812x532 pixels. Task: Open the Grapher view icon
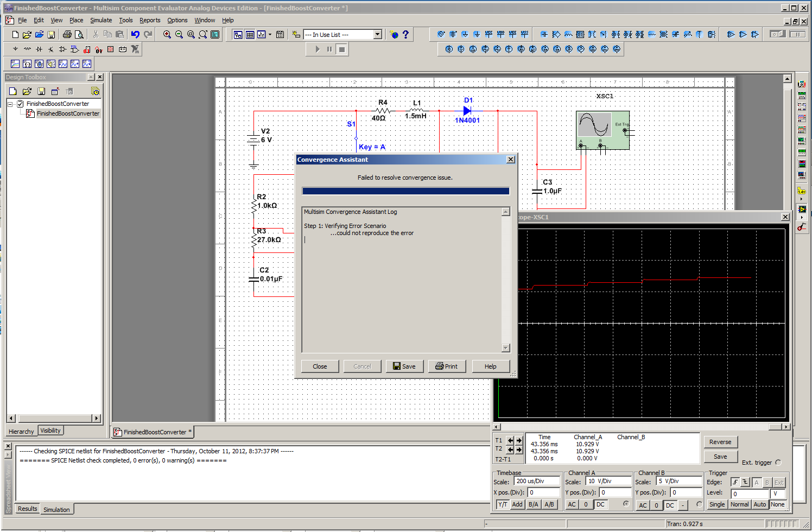pos(262,35)
